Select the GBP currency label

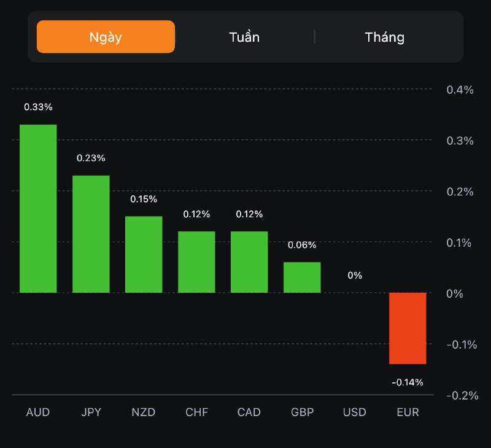[302, 412]
